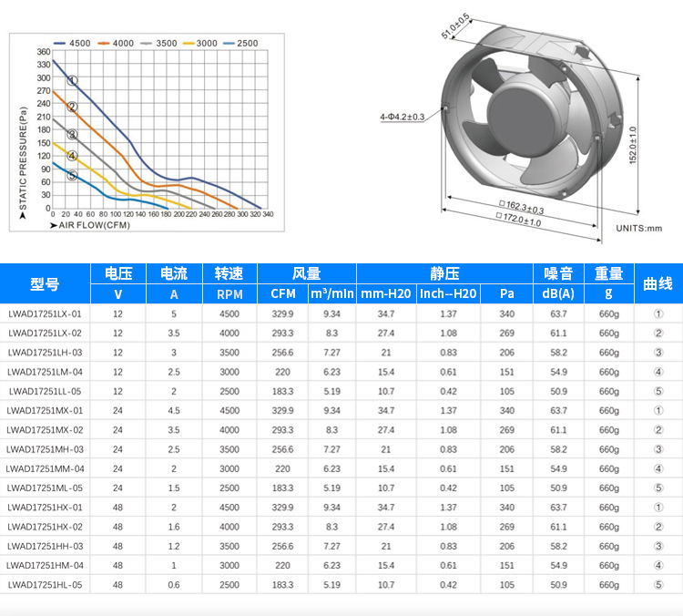Click the circled 3 marker on chart
The image size is (683, 616).
coord(72,134)
